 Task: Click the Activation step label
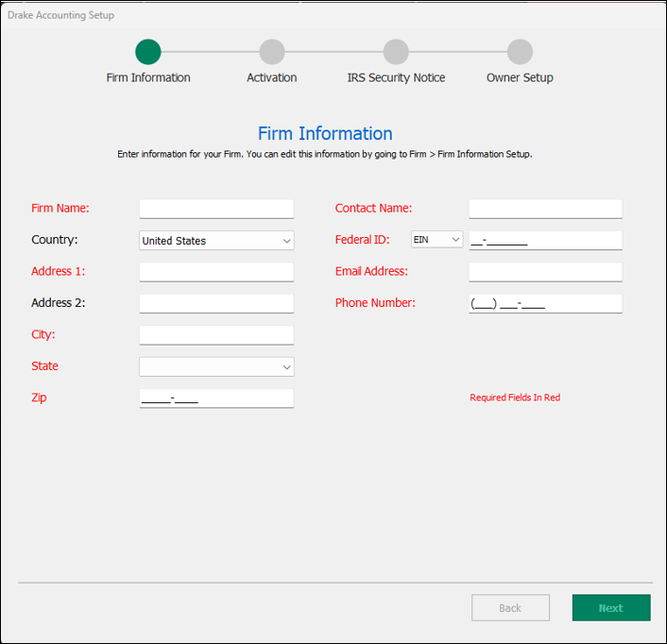point(272,77)
